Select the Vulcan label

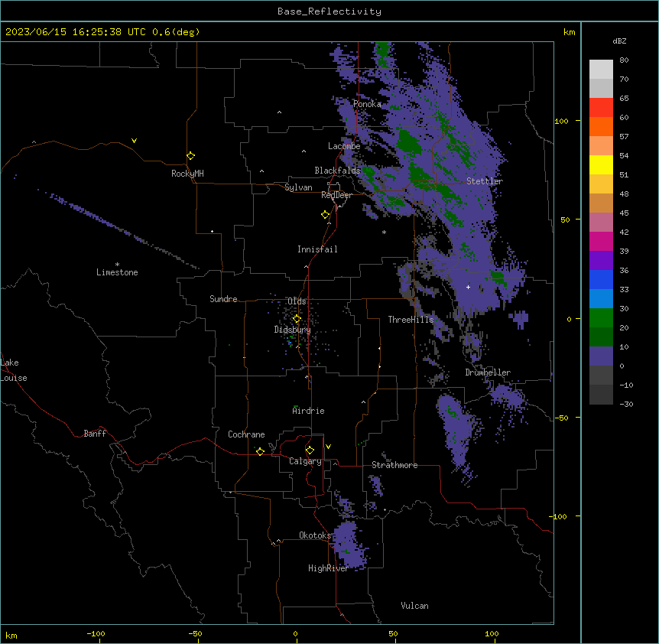[415, 606]
